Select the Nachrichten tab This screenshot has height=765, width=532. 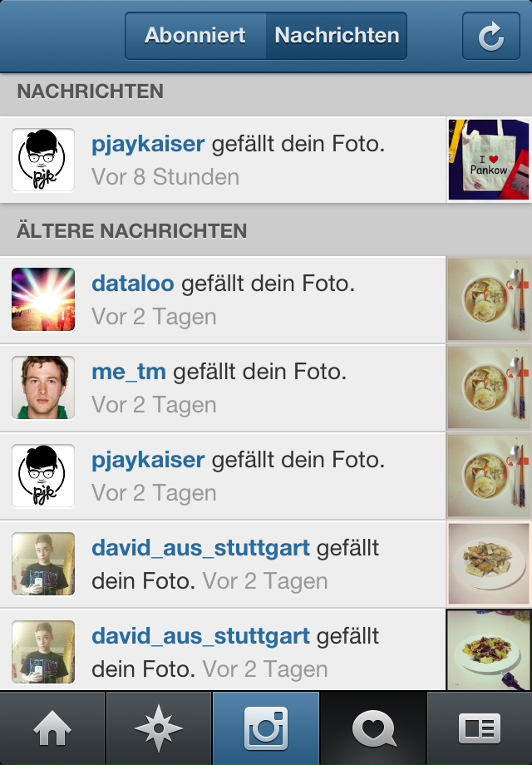(x=337, y=36)
